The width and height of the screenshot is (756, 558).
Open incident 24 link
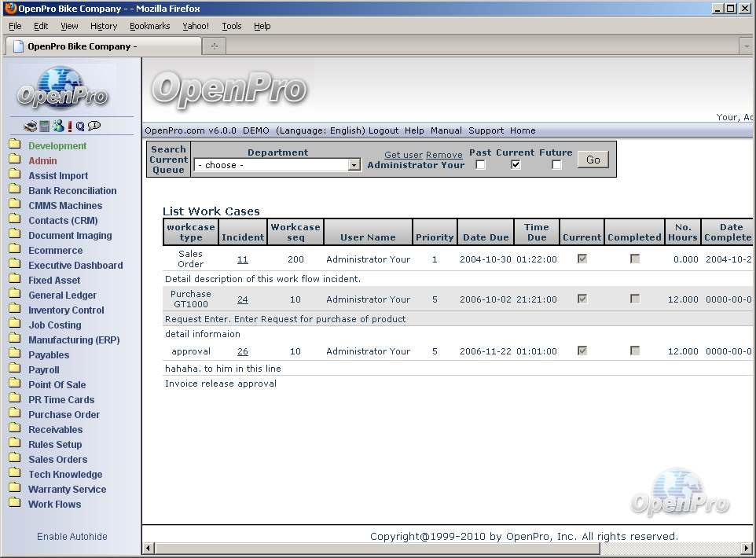pos(243,299)
